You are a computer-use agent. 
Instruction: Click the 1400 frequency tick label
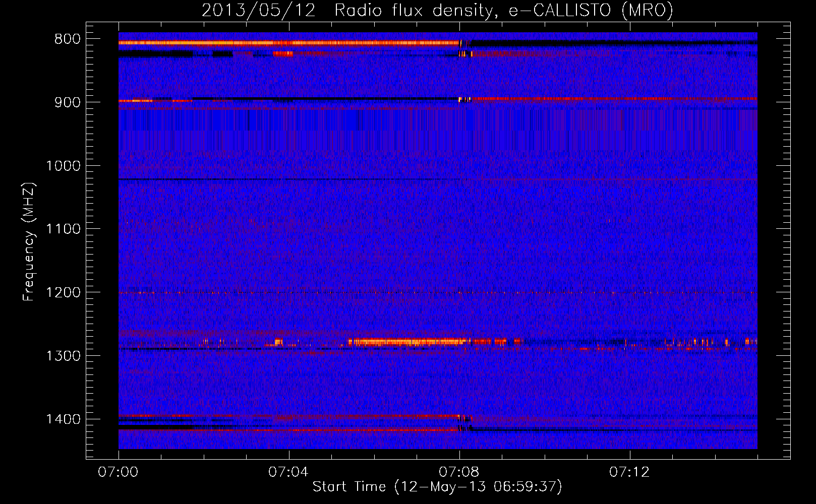tap(63, 419)
